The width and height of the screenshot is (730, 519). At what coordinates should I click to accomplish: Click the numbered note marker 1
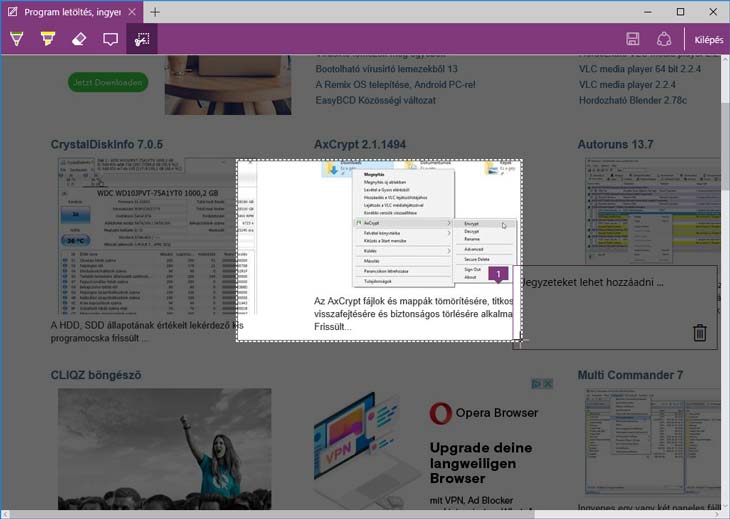coord(500,273)
